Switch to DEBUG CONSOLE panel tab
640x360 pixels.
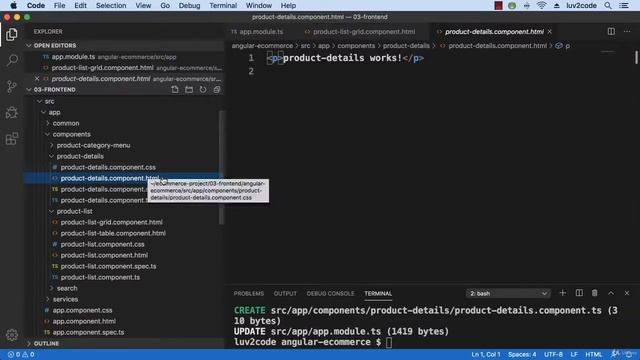pos(330,293)
